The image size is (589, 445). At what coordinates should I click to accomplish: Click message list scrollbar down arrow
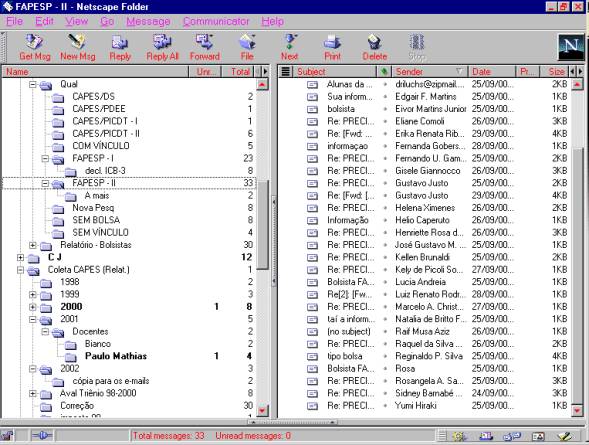[577, 410]
